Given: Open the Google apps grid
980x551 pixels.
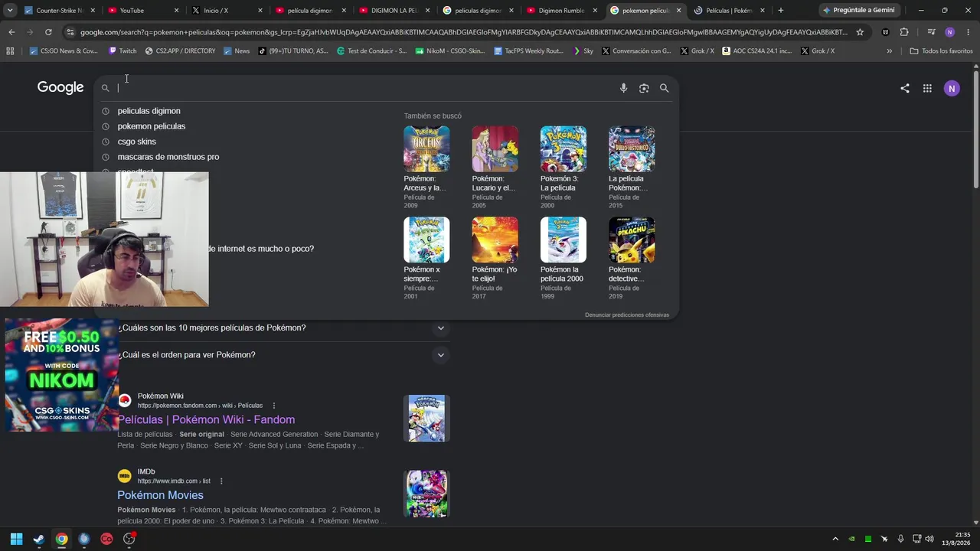Looking at the screenshot, I should tap(927, 88).
